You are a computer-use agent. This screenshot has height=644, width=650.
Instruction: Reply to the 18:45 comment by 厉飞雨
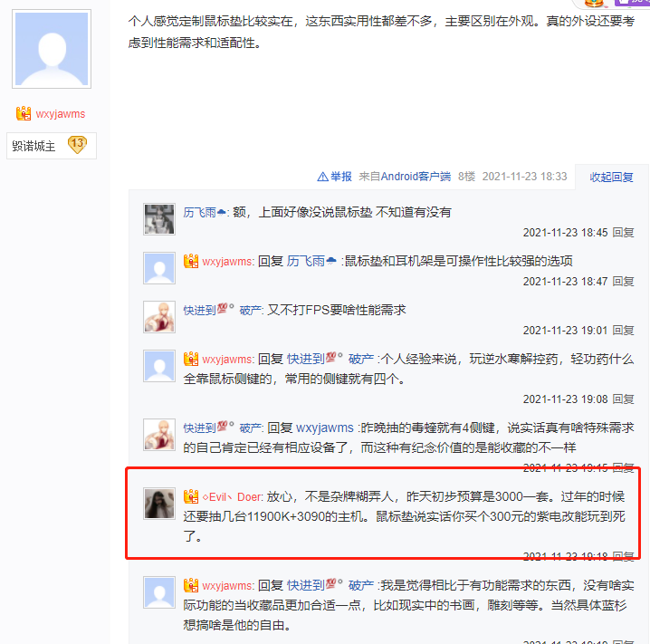tap(624, 233)
